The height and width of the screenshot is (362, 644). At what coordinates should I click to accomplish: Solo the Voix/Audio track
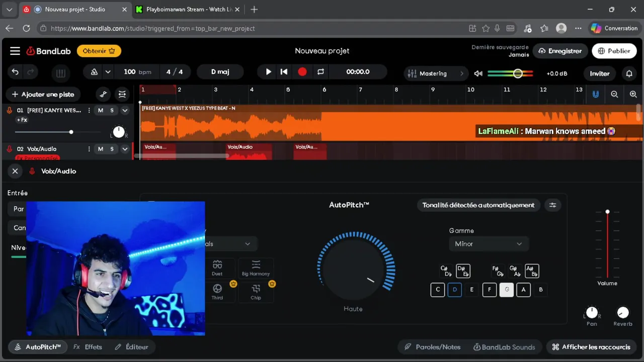click(112, 149)
